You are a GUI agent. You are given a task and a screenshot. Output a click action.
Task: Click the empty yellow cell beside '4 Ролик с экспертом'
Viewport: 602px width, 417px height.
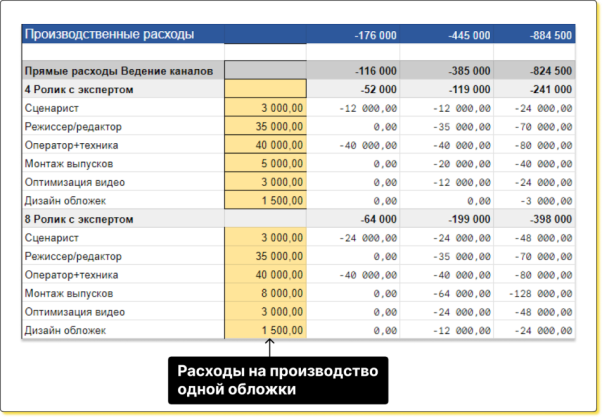click(265, 89)
